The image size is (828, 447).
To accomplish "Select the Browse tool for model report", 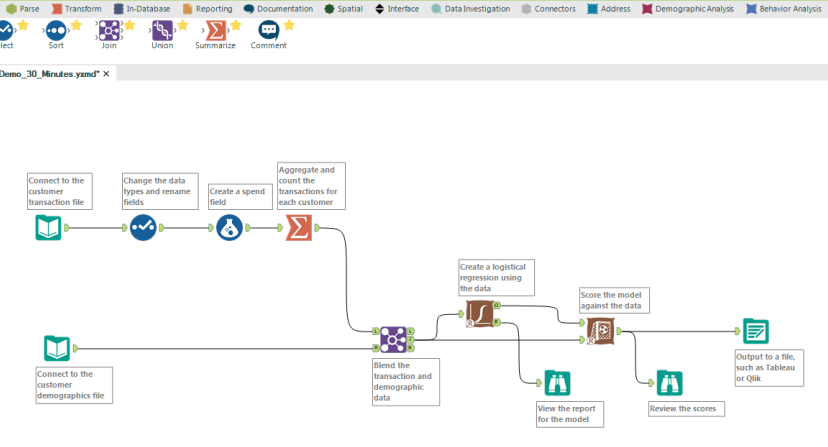I will point(558,383).
